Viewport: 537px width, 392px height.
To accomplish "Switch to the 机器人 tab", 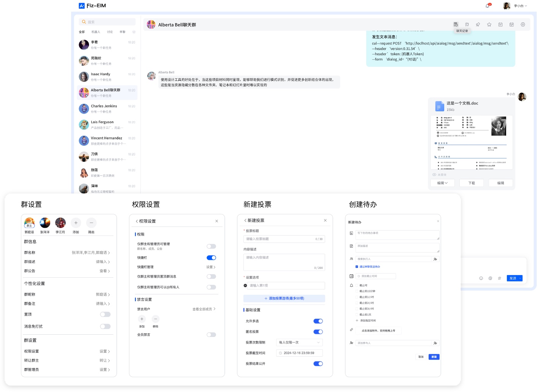I will (x=96, y=32).
